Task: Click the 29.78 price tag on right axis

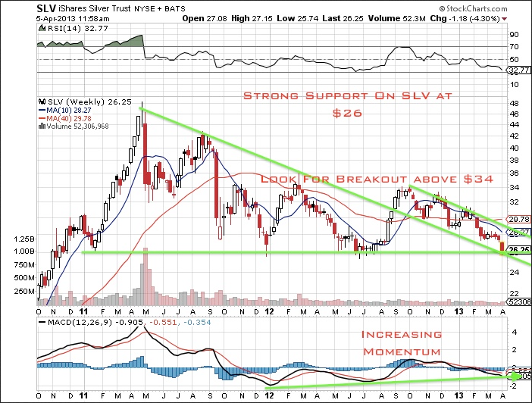Action: click(519, 220)
